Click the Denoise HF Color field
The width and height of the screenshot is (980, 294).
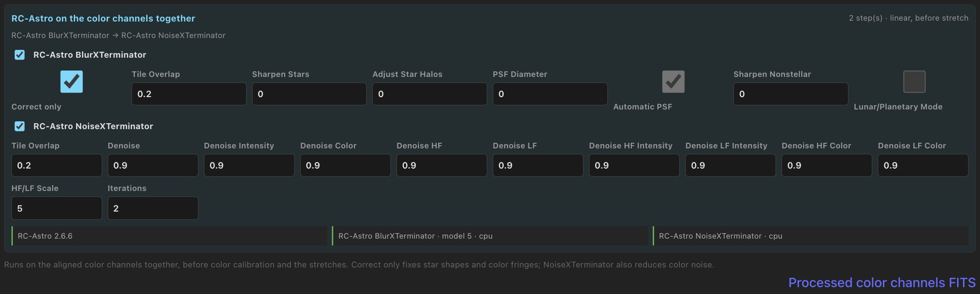(x=827, y=165)
